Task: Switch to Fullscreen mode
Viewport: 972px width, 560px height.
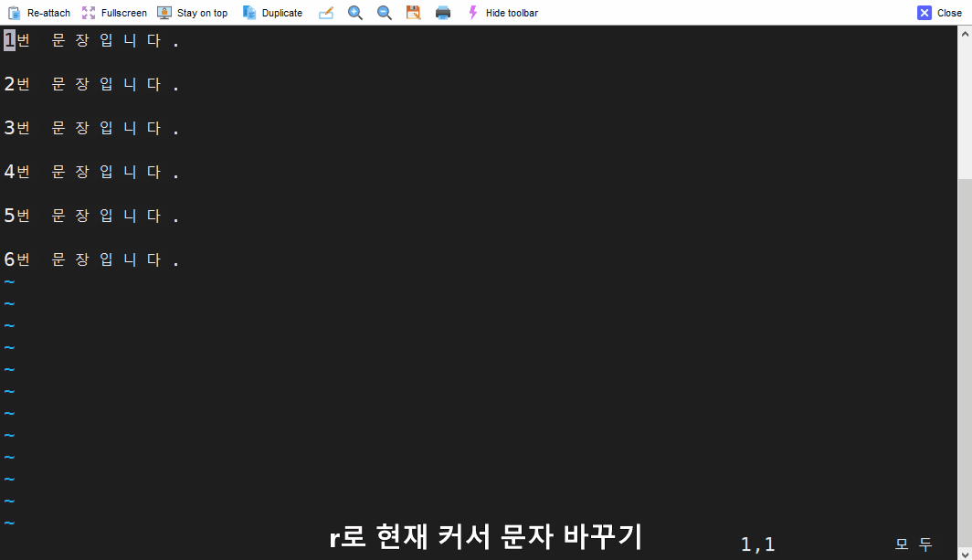Action: click(115, 13)
